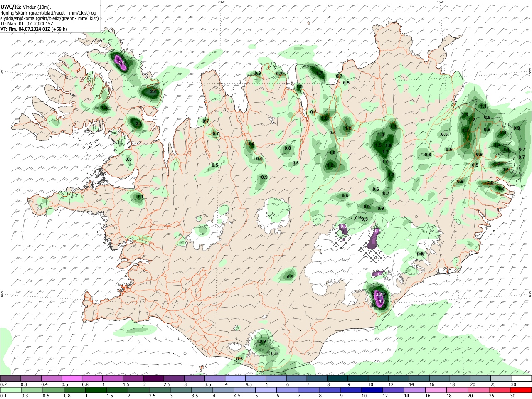Select light pink 16 swatch in rain legend
Viewport: 532px width, 399px height.
point(436,390)
